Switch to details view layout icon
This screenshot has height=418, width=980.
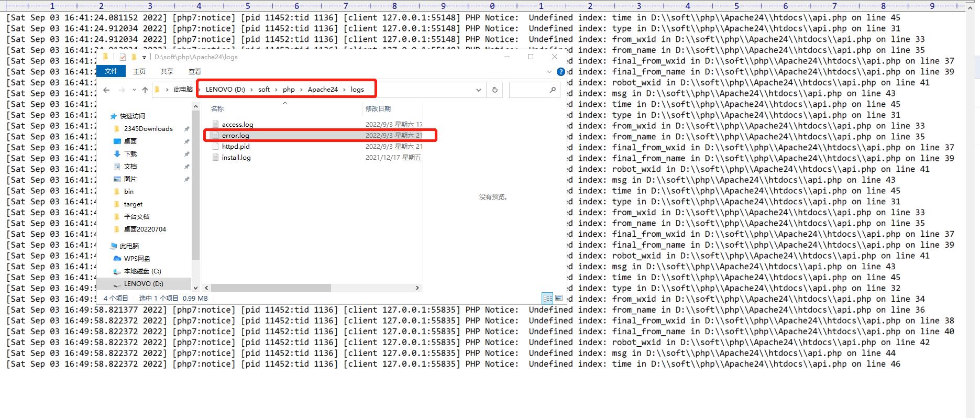click(x=547, y=298)
